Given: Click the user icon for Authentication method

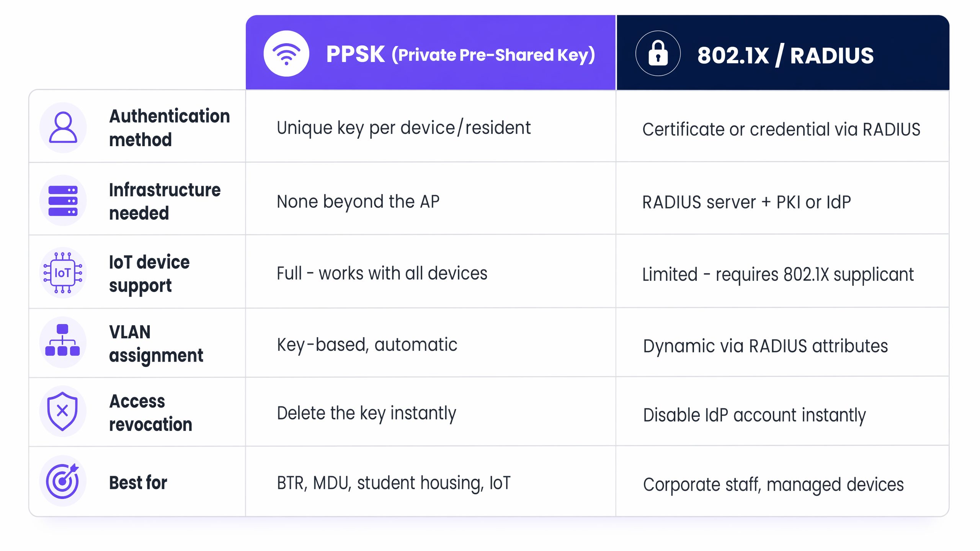Looking at the screenshot, I should coord(63,127).
